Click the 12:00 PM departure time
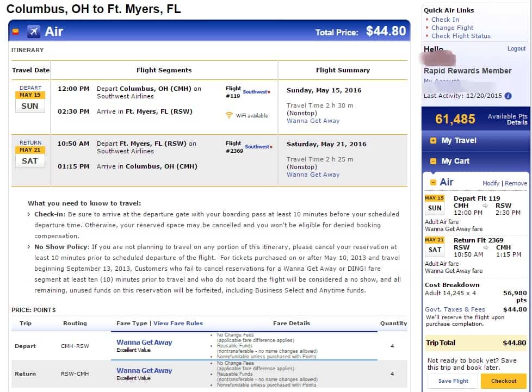Image resolution: width=532 pixels, height=392 pixels. click(73, 89)
